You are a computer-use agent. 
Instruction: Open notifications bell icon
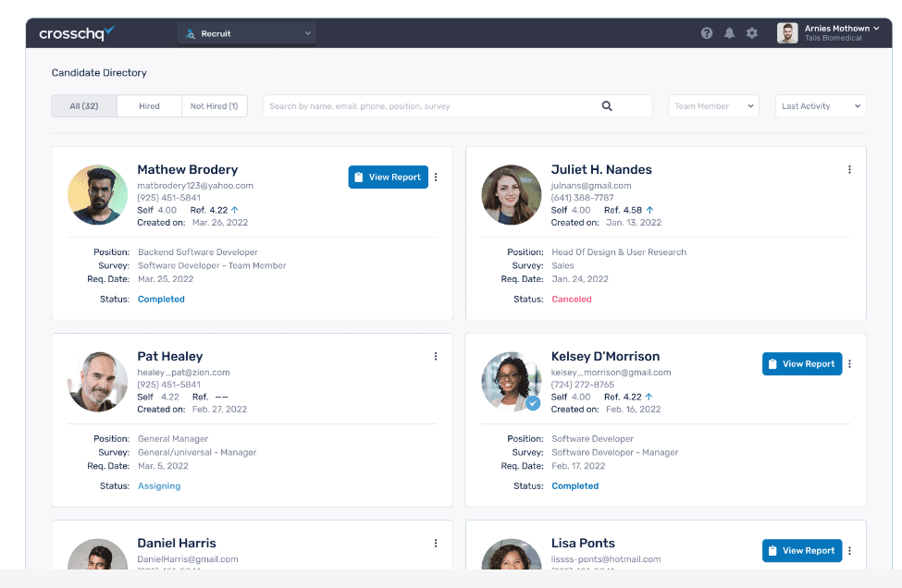coord(729,33)
